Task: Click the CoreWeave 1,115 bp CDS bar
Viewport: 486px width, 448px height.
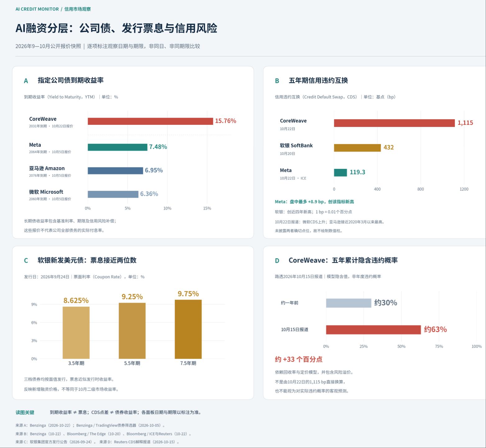Action: pos(394,123)
